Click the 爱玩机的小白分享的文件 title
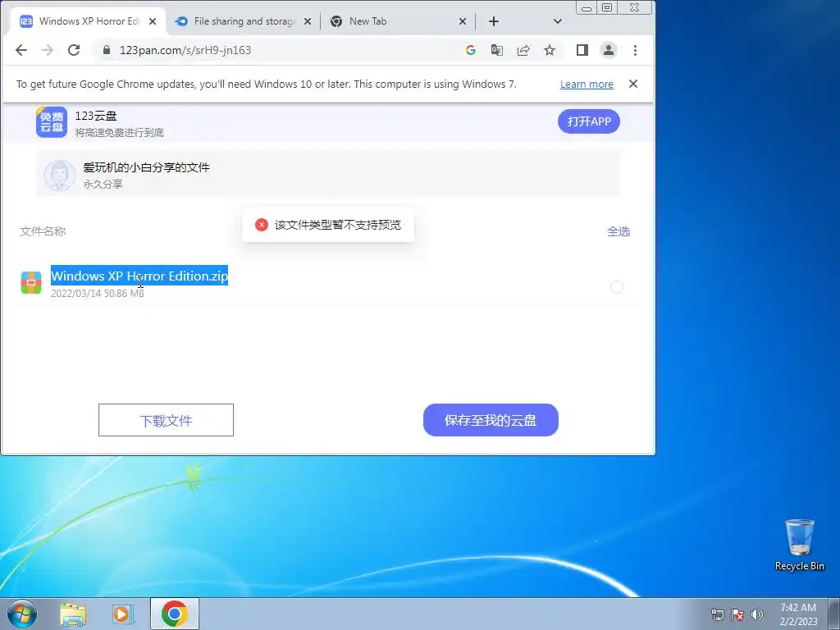Screen dimensions: 840x630 tap(146, 167)
